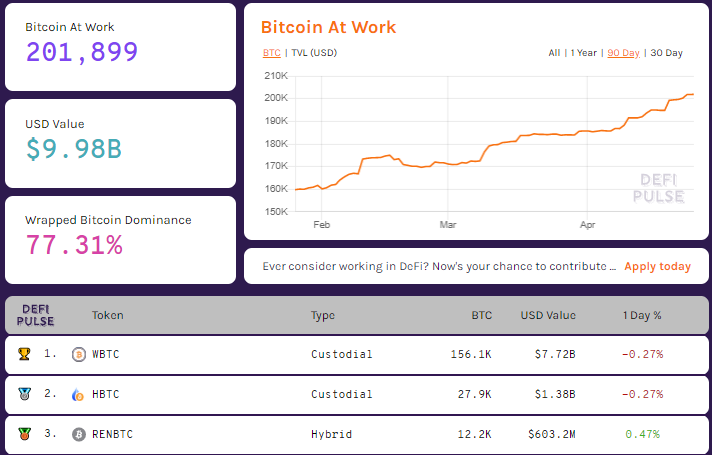This screenshot has width=712, height=455.
Task: Select the 1 Year chart range
Action: pyautogui.click(x=584, y=53)
